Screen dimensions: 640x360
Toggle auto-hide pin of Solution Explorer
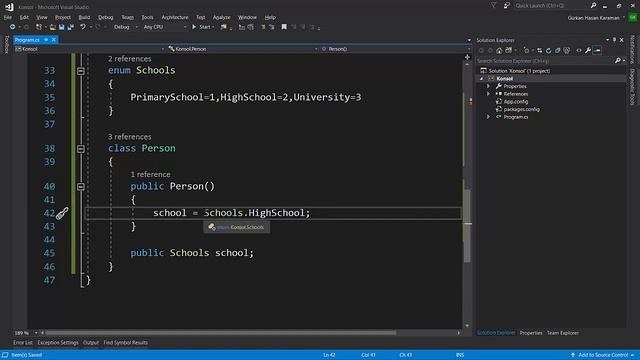point(614,40)
